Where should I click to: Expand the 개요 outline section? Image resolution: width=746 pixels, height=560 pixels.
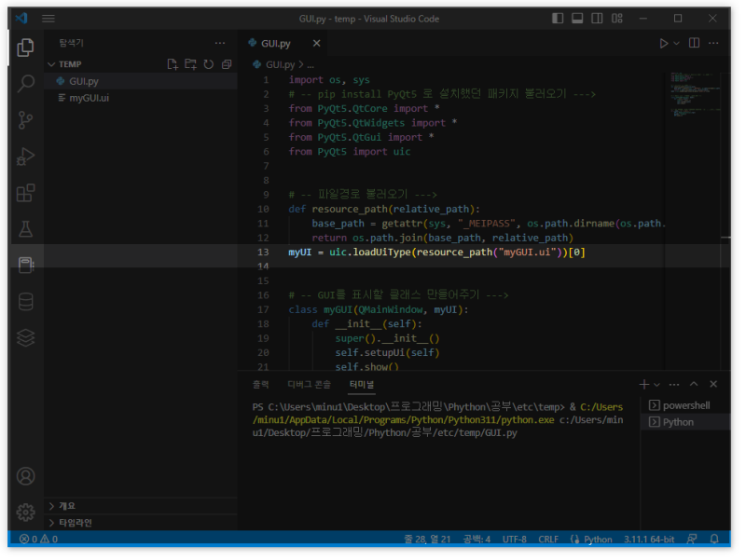click(x=67, y=506)
